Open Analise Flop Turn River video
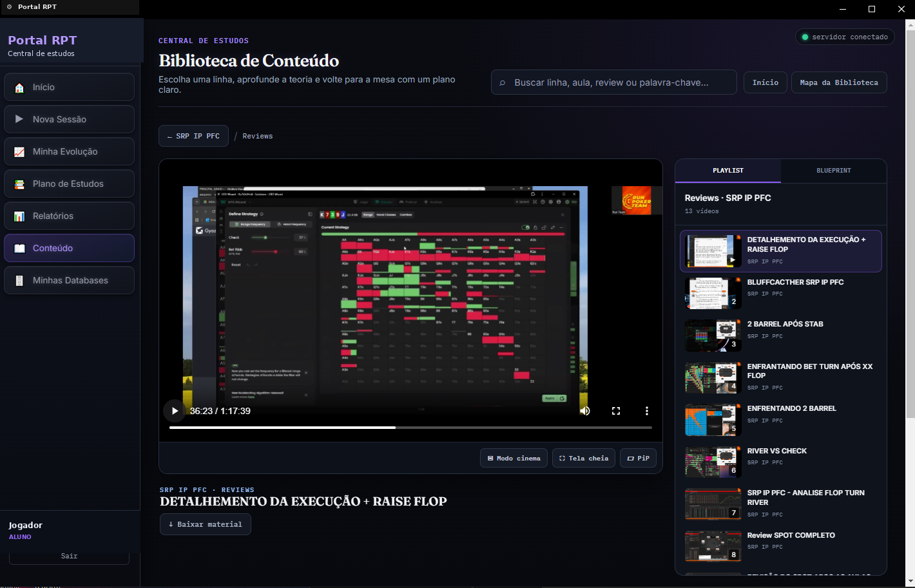The image size is (915, 588). pyautogui.click(x=781, y=504)
